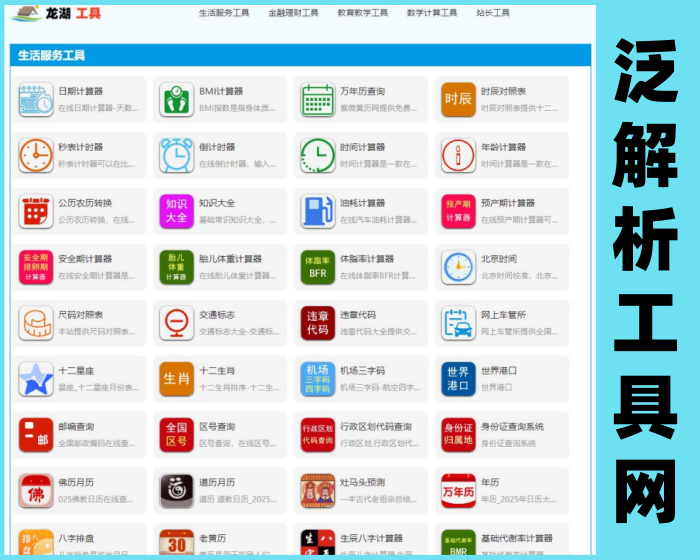
Task: Click the 交通标志 red sign icon
Action: click(177, 323)
